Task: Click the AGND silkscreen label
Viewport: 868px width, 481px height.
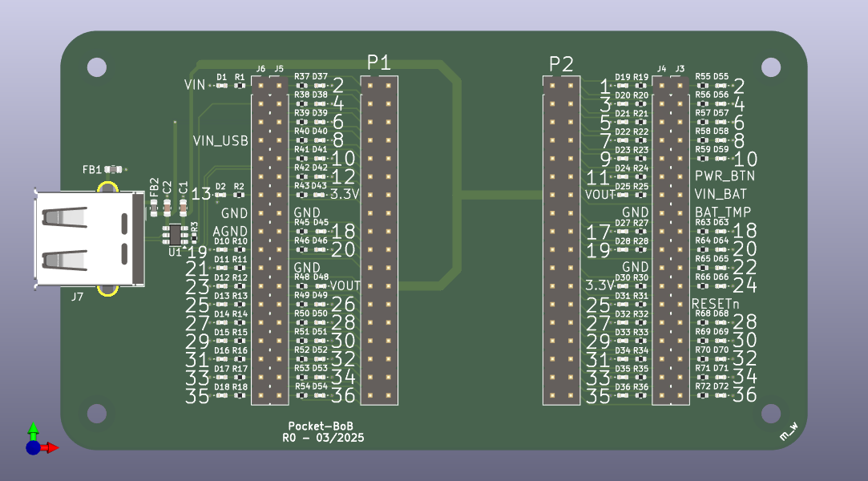Action: [230, 231]
